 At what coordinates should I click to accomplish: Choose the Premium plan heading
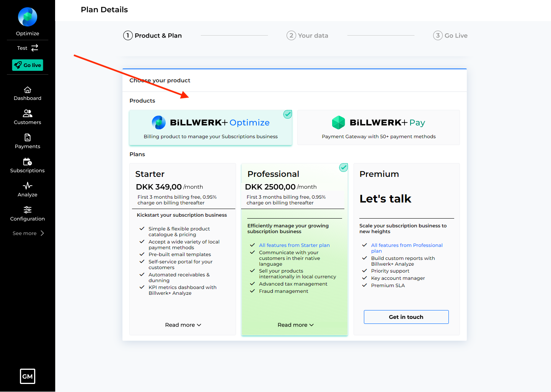[x=379, y=174]
